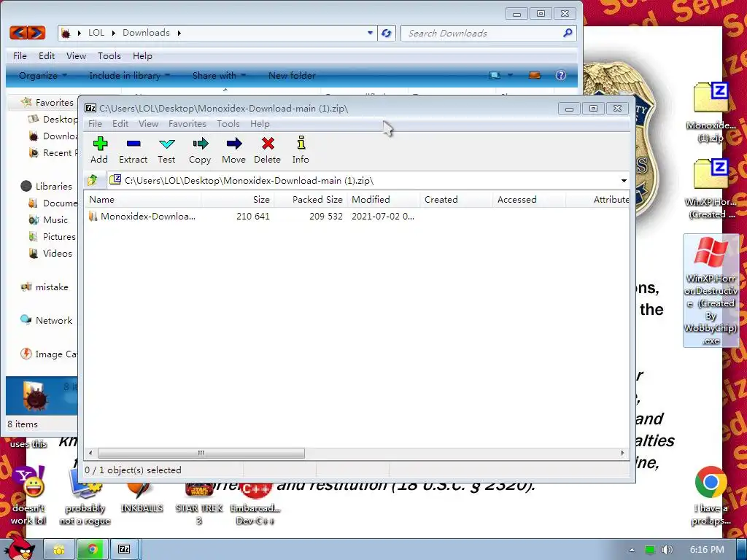
Task: Expand the Explorer address bar history dropdown
Action: [x=370, y=33]
